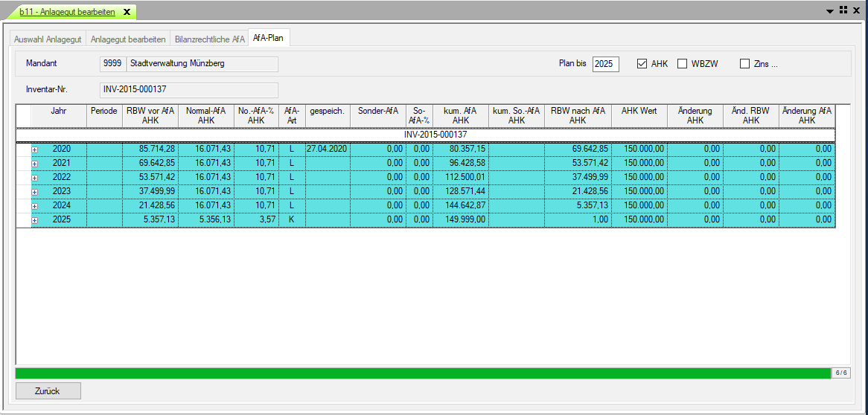Click the Jahr column header
The width and height of the screenshot is (868, 415).
(59, 115)
